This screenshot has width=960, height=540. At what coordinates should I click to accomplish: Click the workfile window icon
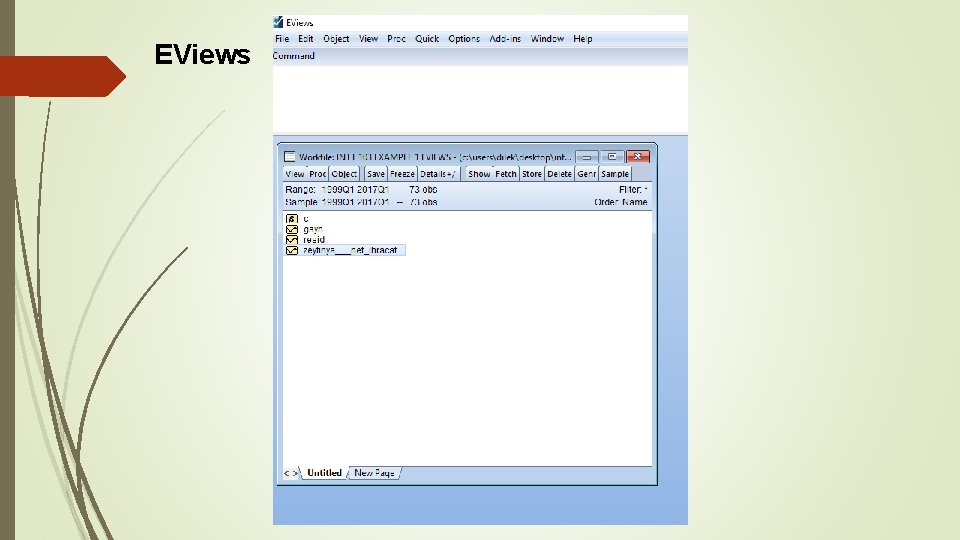[x=290, y=157]
